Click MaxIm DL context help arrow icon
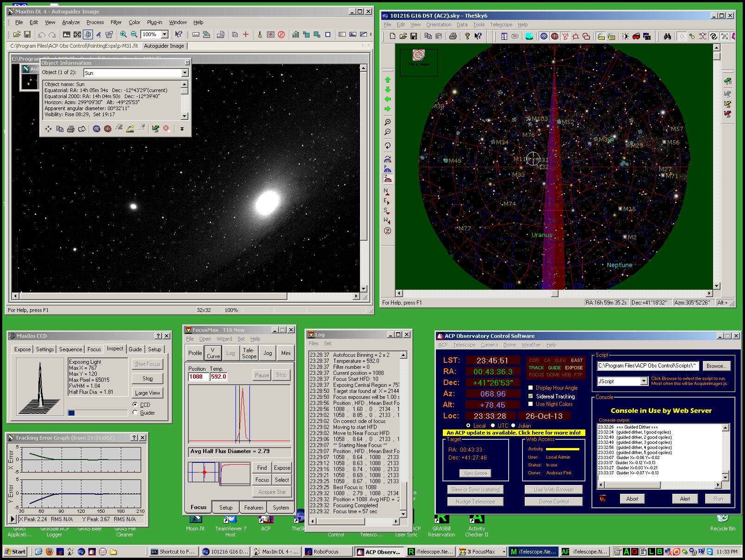This screenshot has width=745, height=560. (179, 34)
